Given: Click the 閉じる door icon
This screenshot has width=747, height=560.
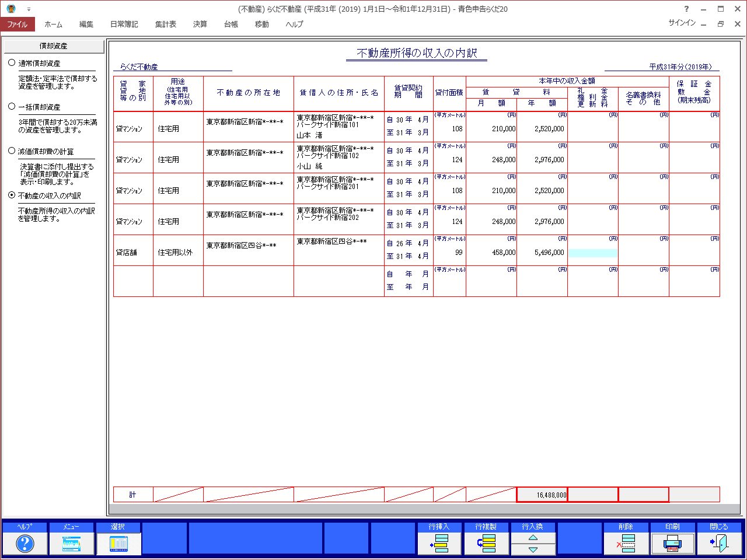Looking at the screenshot, I should coord(719,543).
